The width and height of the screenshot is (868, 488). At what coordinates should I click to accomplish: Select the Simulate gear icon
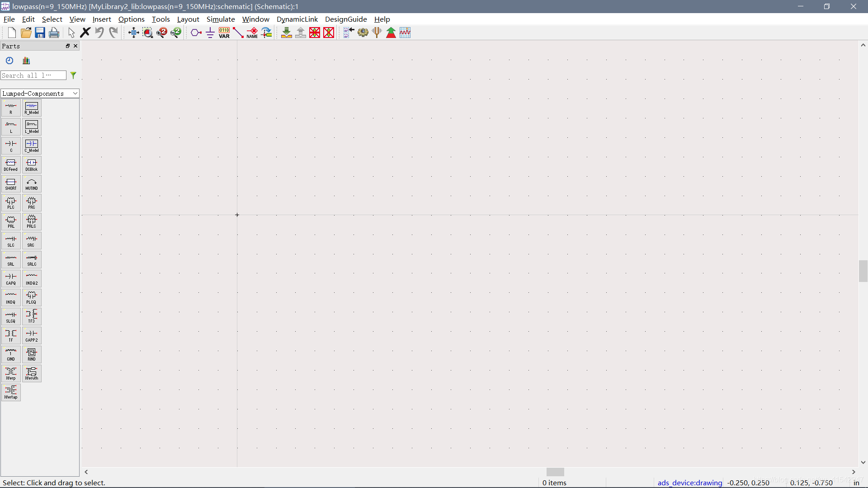[x=363, y=33]
